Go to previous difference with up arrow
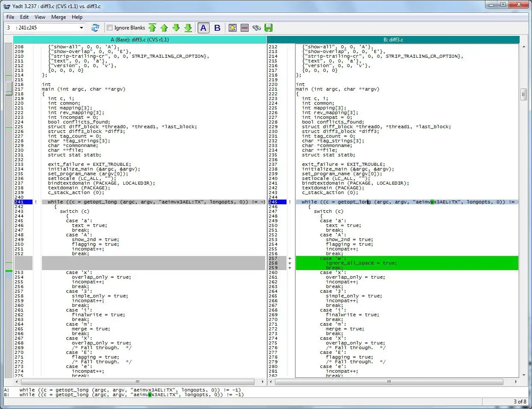This screenshot has width=532, height=409. click(x=164, y=28)
